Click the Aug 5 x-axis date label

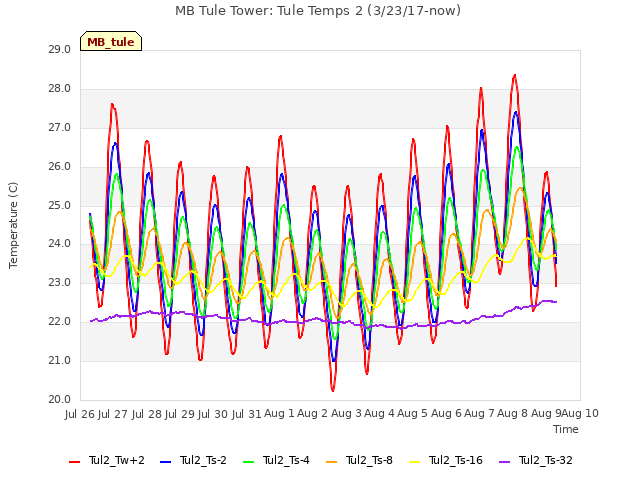pos(413,414)
